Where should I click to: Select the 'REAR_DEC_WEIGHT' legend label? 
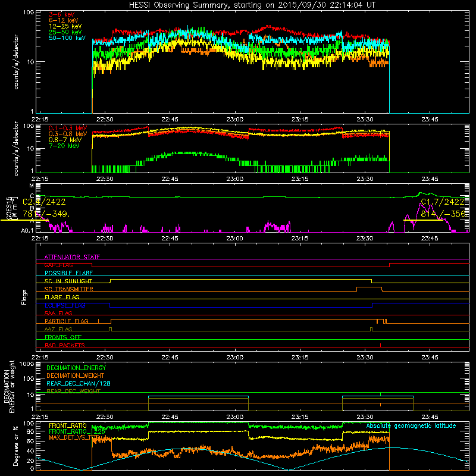(x=73, y=392)
